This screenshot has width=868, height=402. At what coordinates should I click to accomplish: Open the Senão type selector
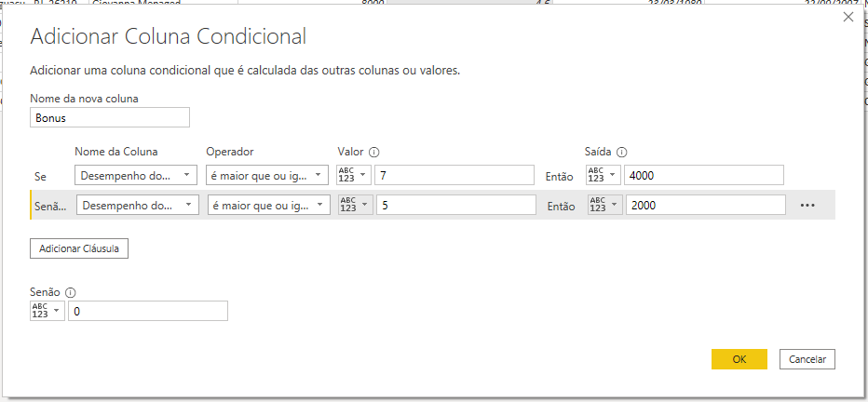pyautogui.click(x=47, y=311)
